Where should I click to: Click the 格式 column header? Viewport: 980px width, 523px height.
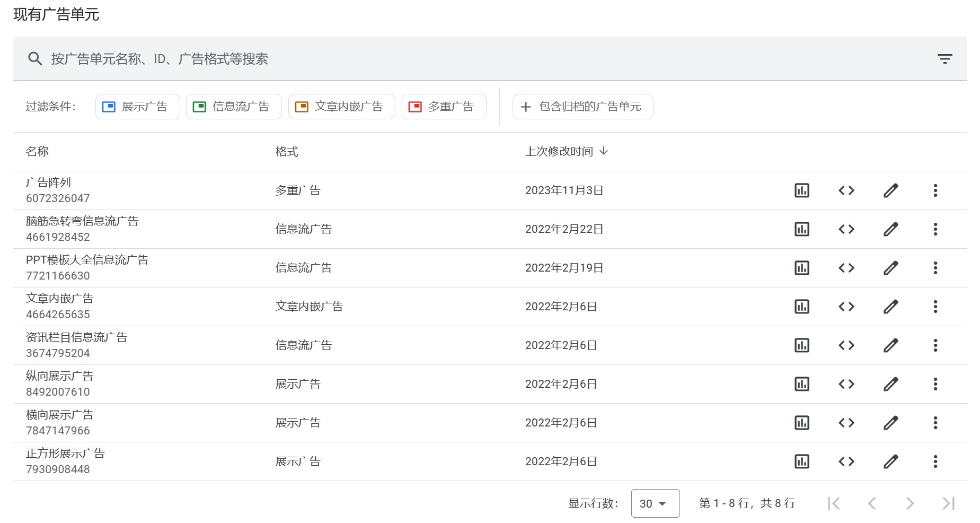(287, 152)
